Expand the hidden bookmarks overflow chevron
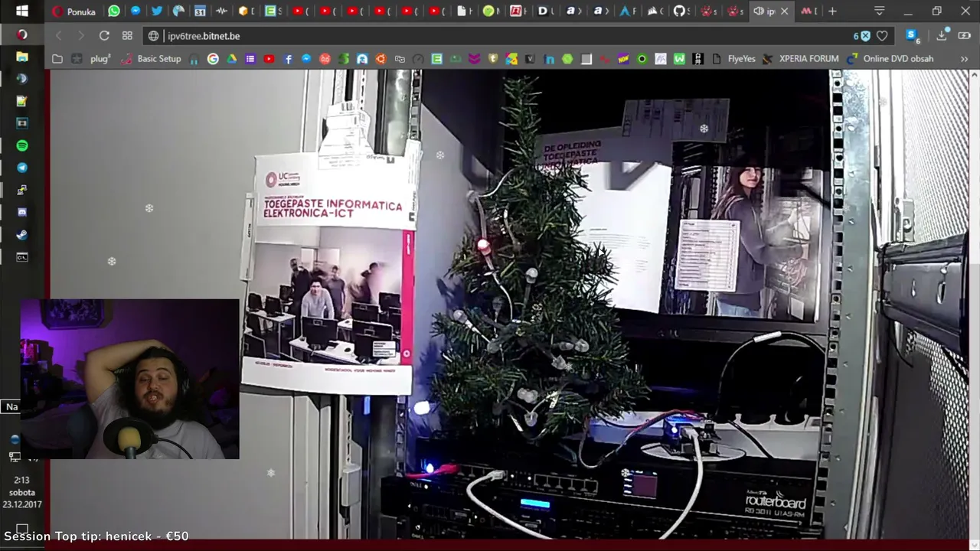This screenshot has width=980, height=551. pos(964,59)
